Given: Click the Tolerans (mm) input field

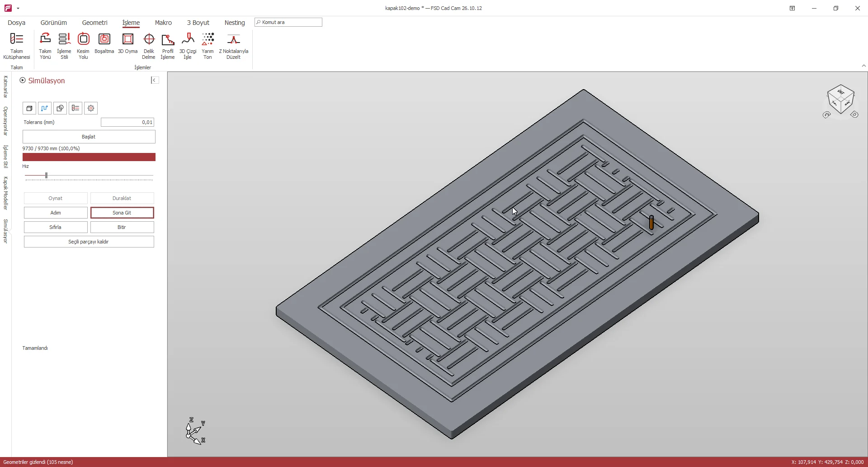Looking at the screenshot, I should [127, 122].
